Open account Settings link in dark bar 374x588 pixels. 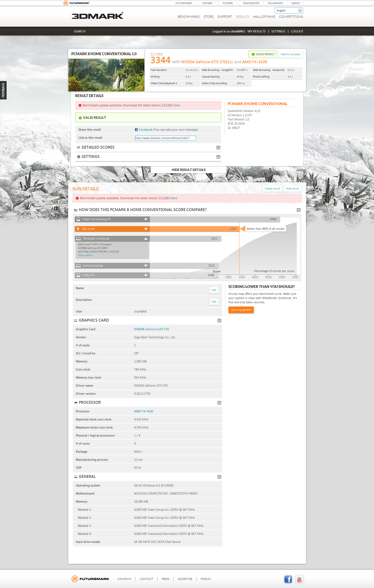click(x=278, y=31)
